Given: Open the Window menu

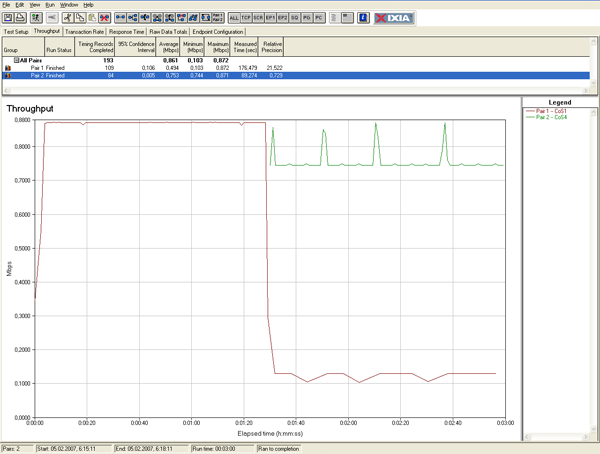Looking at the screenshot, I should point(69,5).
